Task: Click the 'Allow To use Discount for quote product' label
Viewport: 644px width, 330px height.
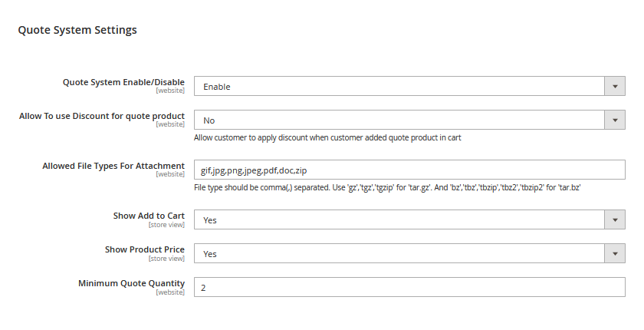Action: pyautogui.click(x=102, y=116)
